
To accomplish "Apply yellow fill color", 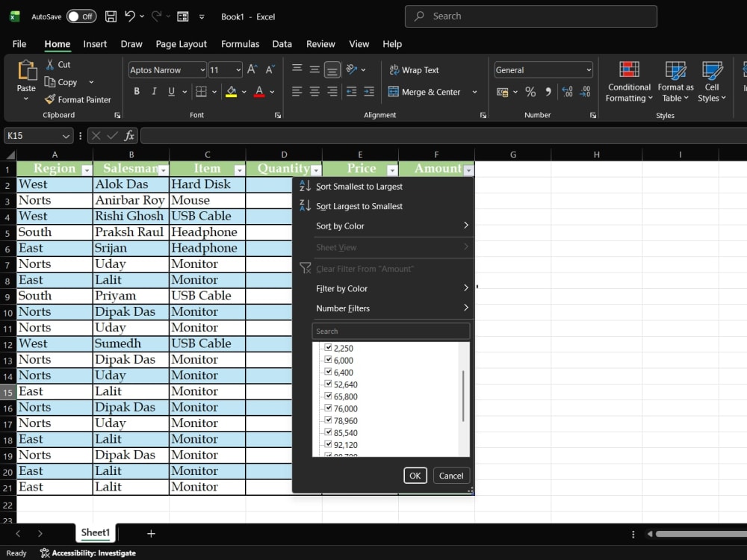I will [232, 91].
